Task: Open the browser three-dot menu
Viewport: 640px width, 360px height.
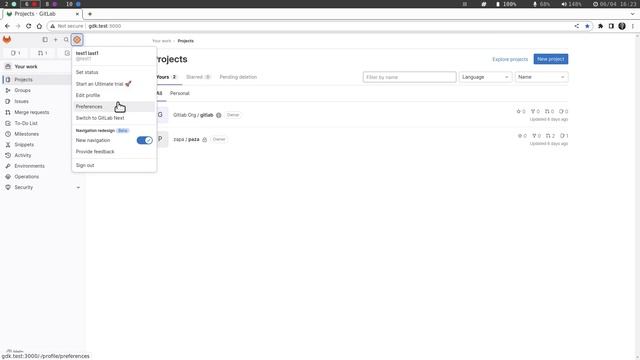Action: 633,26
